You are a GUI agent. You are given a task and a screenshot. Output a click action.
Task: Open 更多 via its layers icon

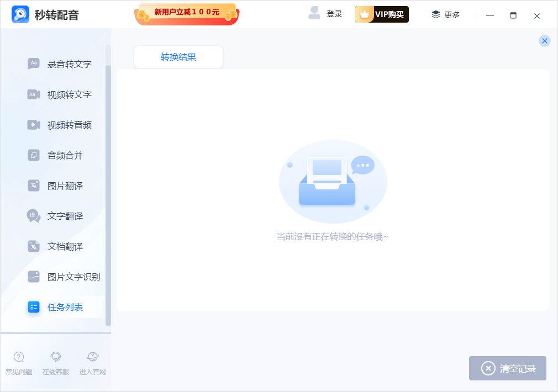click(436, 14)
